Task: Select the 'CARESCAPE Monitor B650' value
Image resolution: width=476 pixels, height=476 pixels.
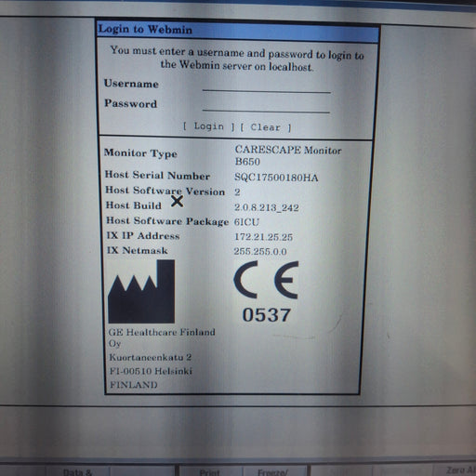Action: (x=288, y=155)
